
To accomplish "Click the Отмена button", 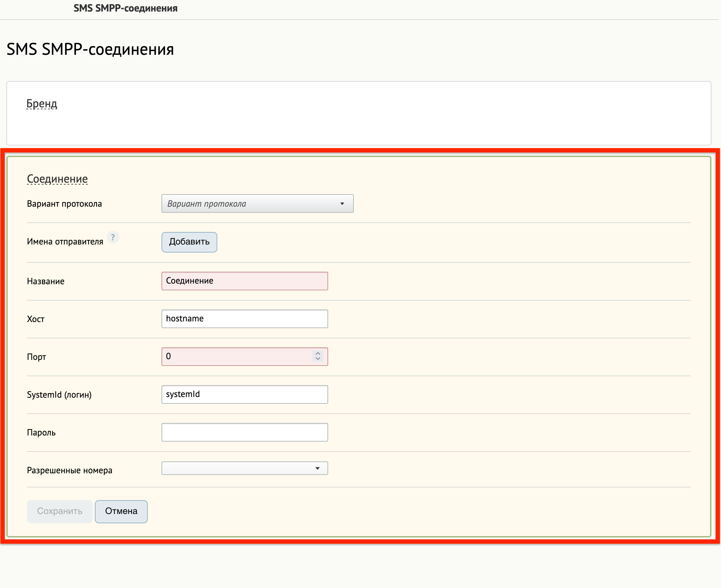I will (121, 511).
